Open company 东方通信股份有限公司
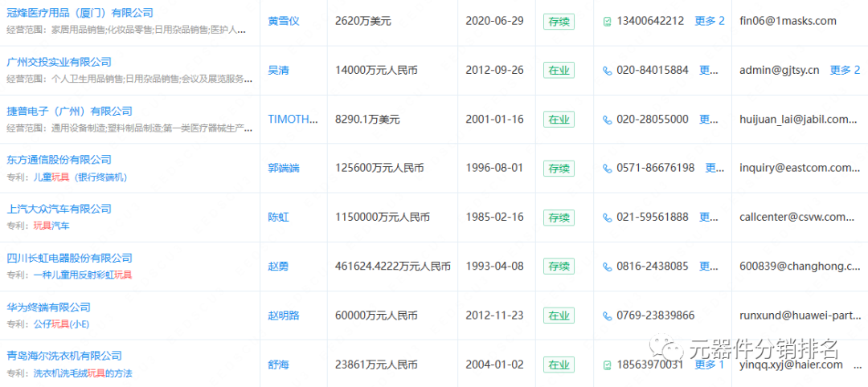868x387 pixels. pos(59,160)
